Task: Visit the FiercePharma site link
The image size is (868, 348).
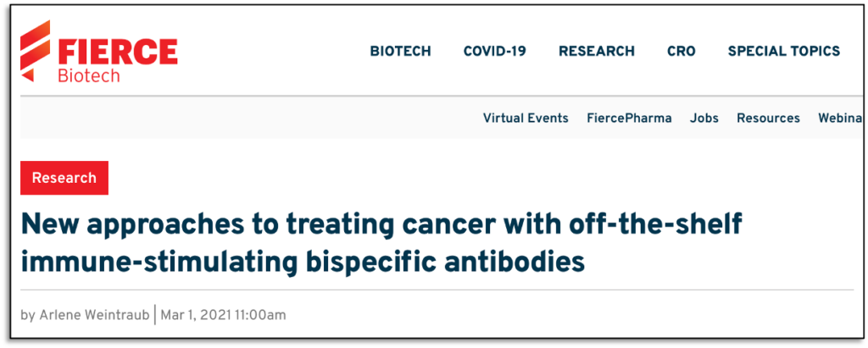Action: pos(629,119)
